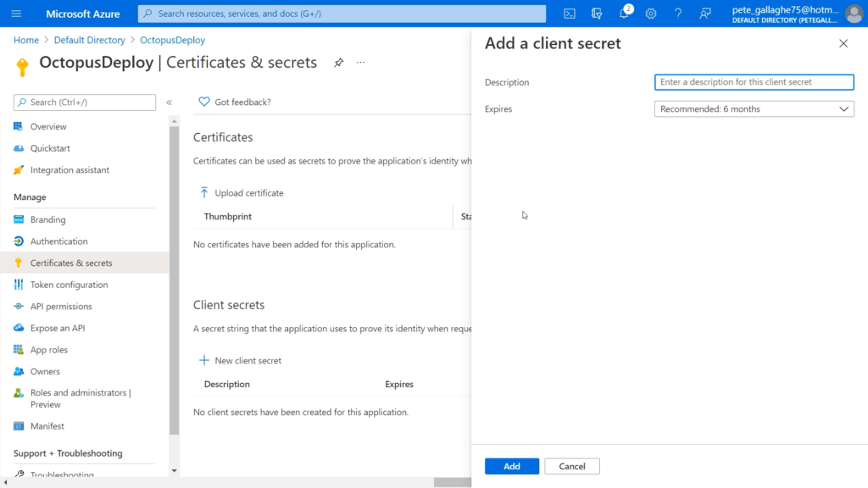This screenshot has width=868, height=488.
Task: Open the ellipsis more options beside page title
Action: 361,63
